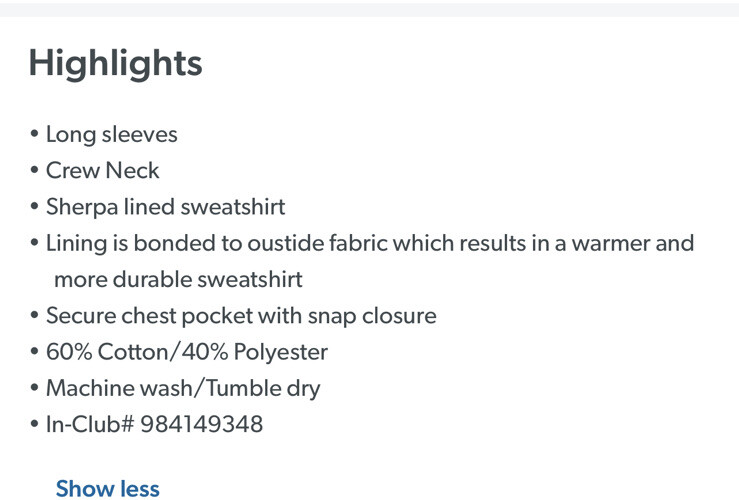The width and height of the screenshot is (739, 500).
Task: Collapse the highlights with Show less
Action: 107,488
